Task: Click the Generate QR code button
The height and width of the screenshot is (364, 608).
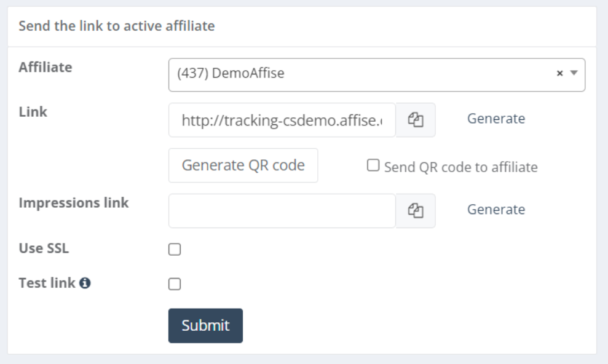Action: tap(243, 165)
